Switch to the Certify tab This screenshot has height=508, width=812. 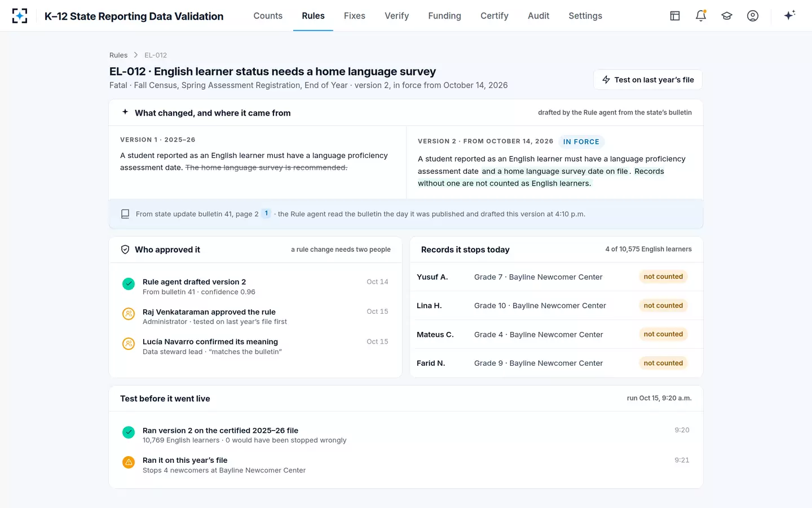click(x=495, y=16)
